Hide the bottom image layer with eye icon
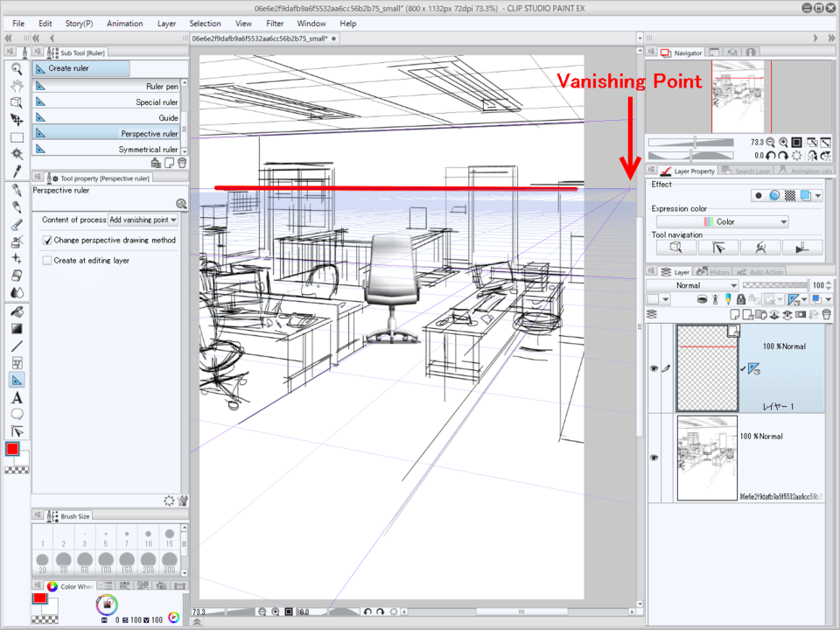This screenshot has height=630, width=840. (654, 458)
